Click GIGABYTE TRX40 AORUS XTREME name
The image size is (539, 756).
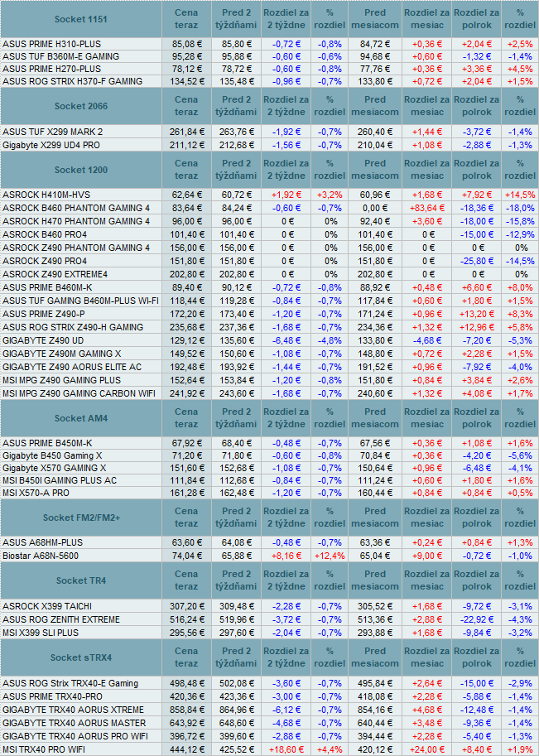coord(74,710)
